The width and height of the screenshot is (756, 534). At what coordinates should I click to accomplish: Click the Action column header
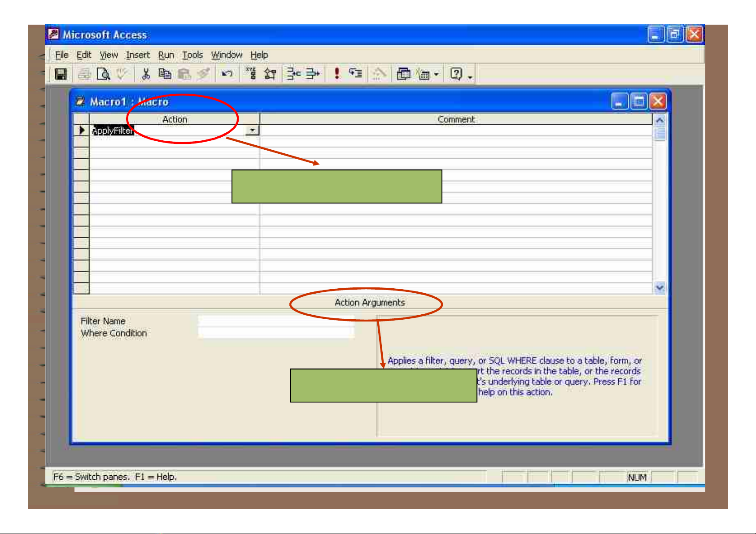click(175, 119)
